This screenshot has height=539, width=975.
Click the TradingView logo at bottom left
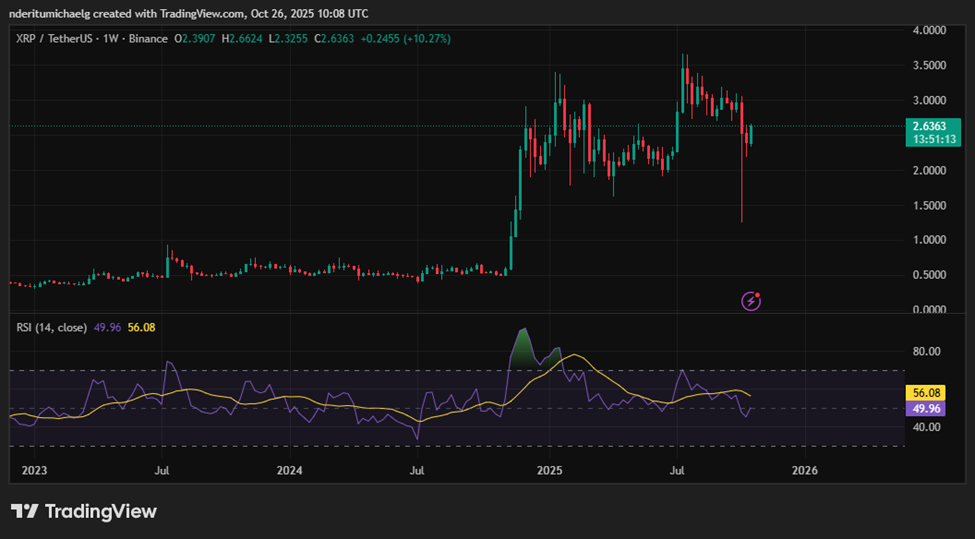[84, 511]
